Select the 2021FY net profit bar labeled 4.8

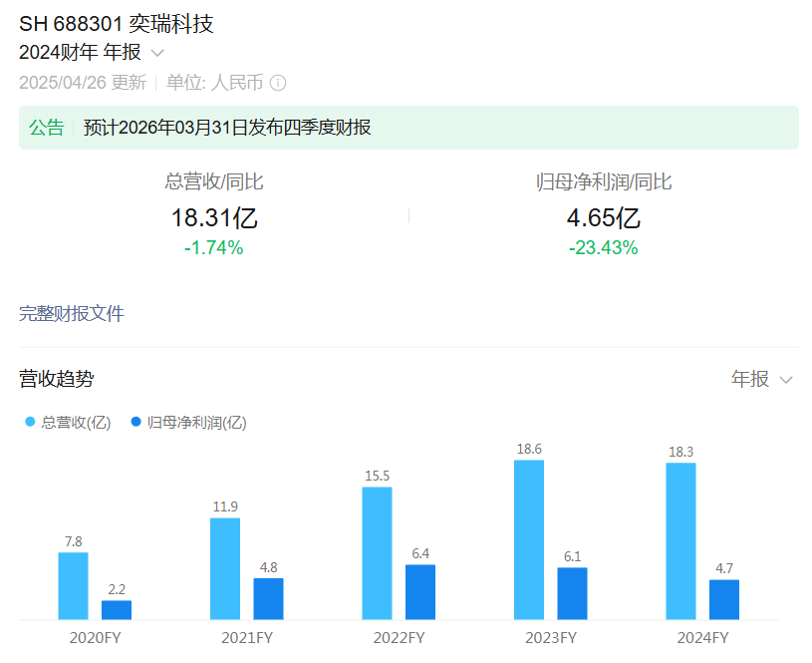pyautogui.click(x=268, y=599)
